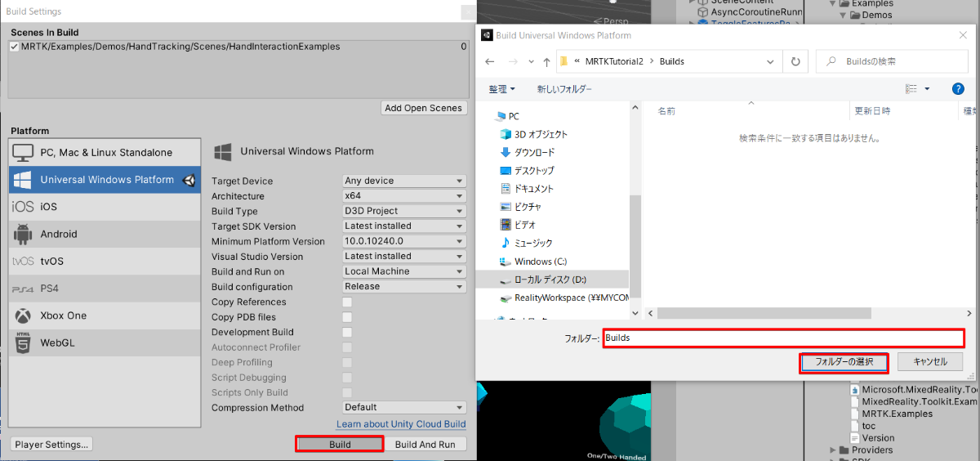The height and width of the screenshot is (461, 980).
Task: Uncheck the HandInteractionExamples scene checkbox
Action: tap(14, 47)
